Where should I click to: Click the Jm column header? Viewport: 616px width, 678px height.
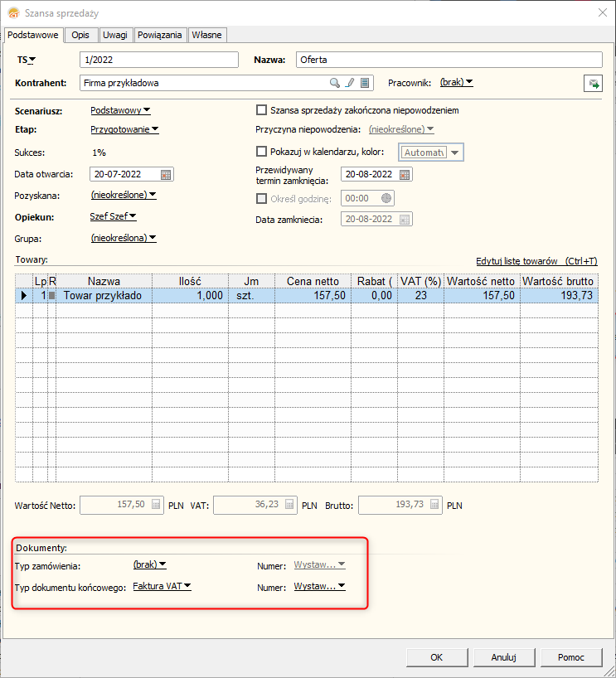click(x=251, y=281)
